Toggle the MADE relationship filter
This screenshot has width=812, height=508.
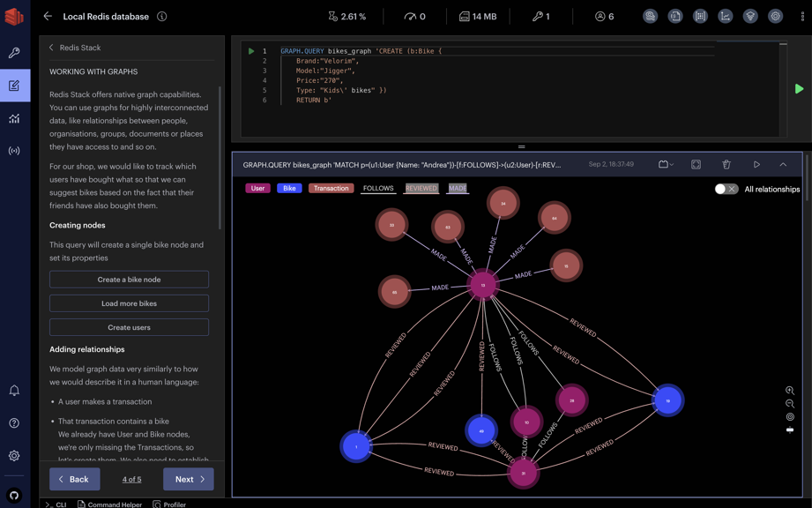(458, 188)
